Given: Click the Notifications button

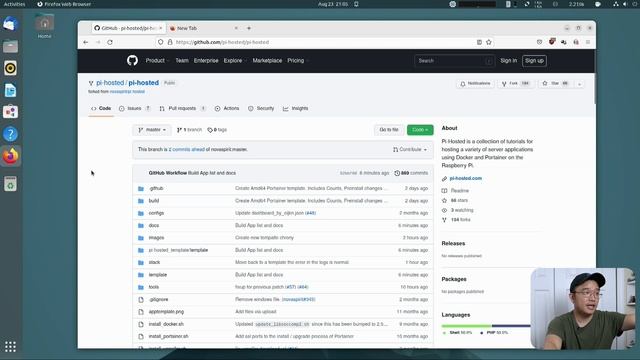Looking at the screenshot, I should tap(476, 84).
